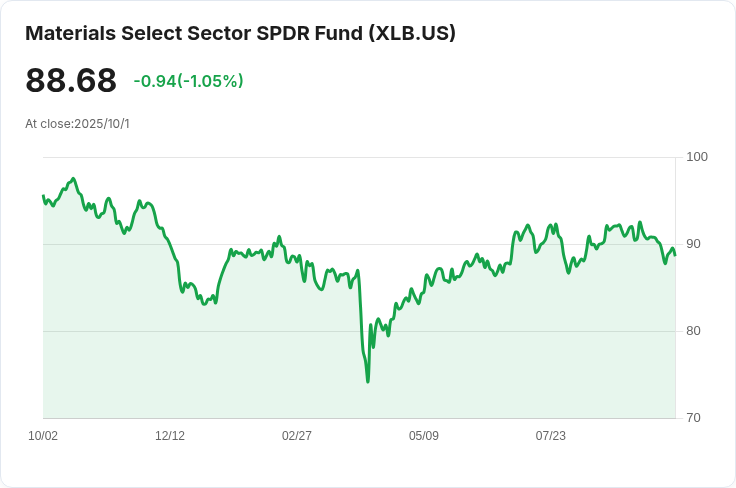Click the 88.68 price value
736x488 pixels.
[71, 80]
